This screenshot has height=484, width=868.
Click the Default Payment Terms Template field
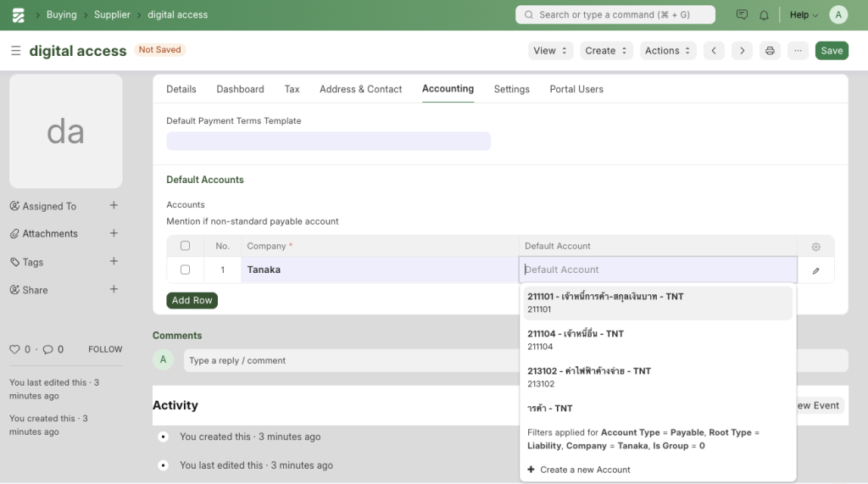coord(328,141)
